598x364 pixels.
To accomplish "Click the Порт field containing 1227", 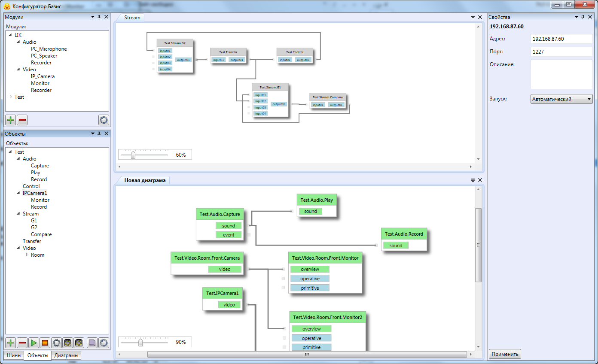I will (x=561, y=52).
